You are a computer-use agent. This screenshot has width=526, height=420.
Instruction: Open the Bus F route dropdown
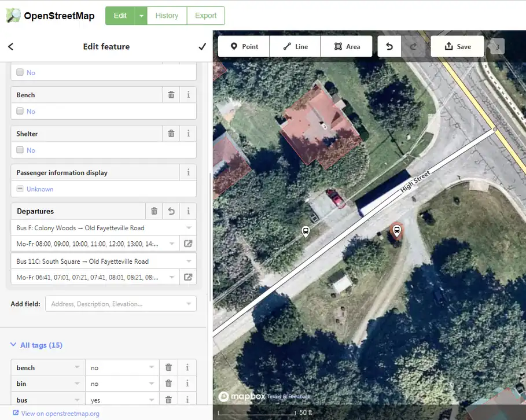coord(189,228)
